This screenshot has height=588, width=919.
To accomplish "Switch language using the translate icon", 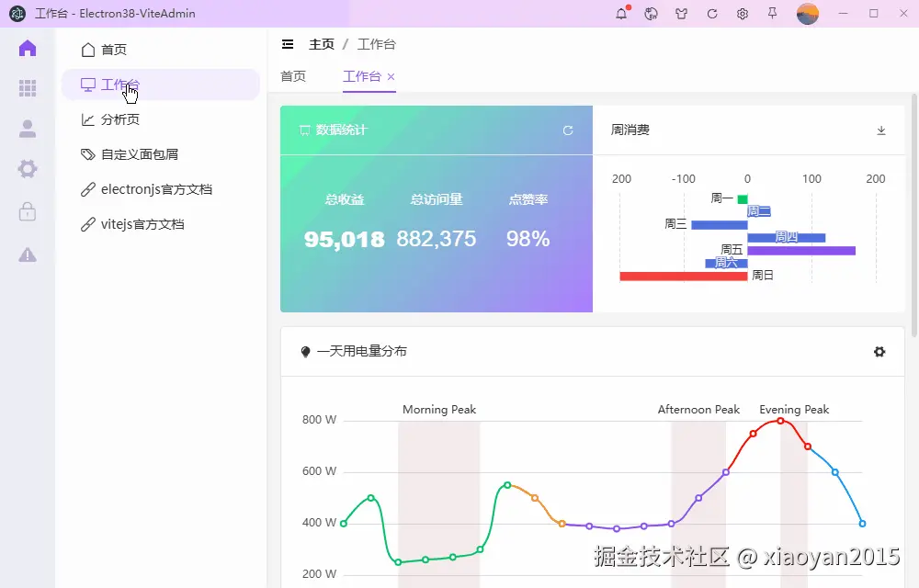I will 651,14.
